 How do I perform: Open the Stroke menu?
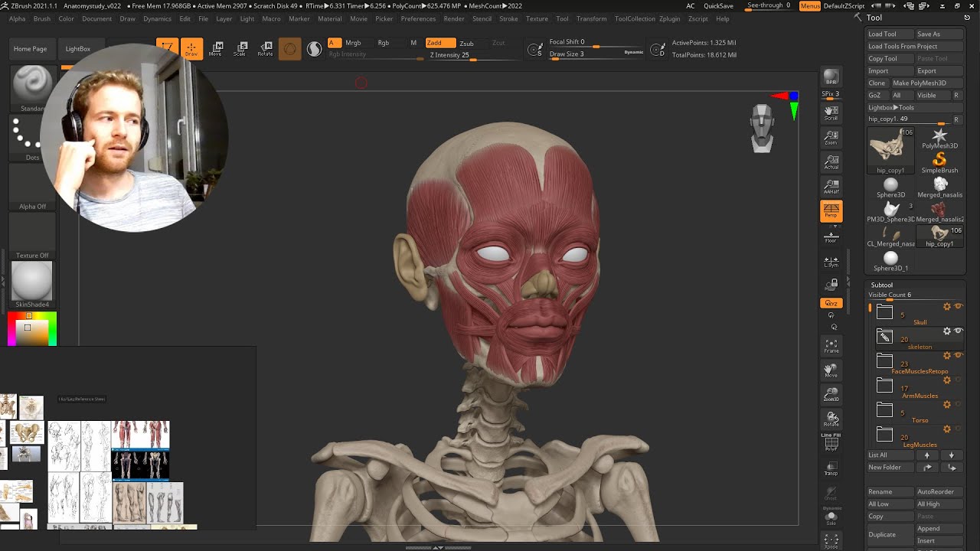(508, 18)
